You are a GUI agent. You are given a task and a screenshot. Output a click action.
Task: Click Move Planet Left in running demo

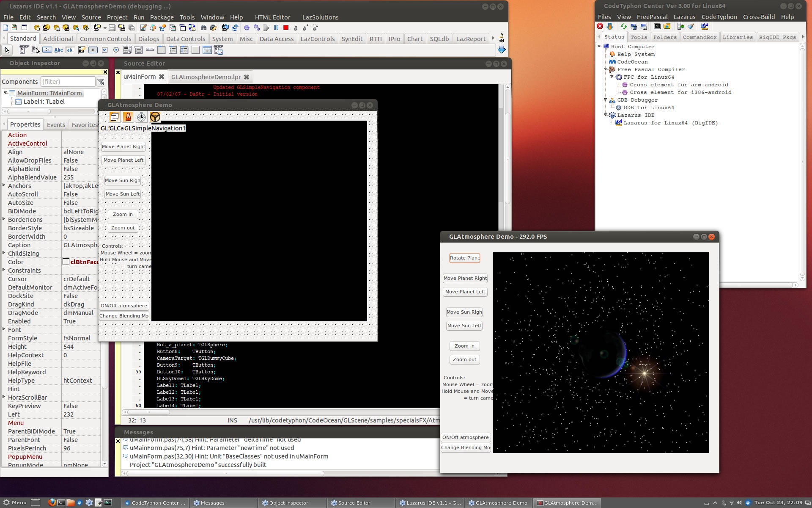pos(465,292)
